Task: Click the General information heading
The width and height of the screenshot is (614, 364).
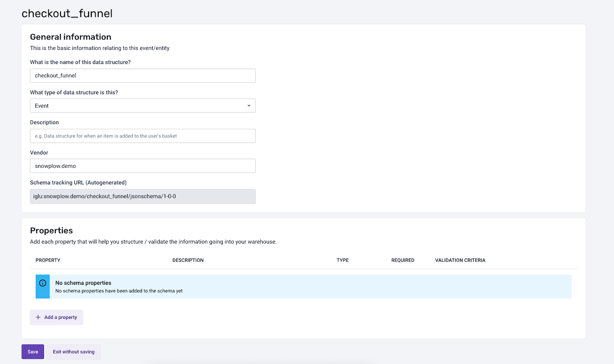Action: tap(71, 37)
